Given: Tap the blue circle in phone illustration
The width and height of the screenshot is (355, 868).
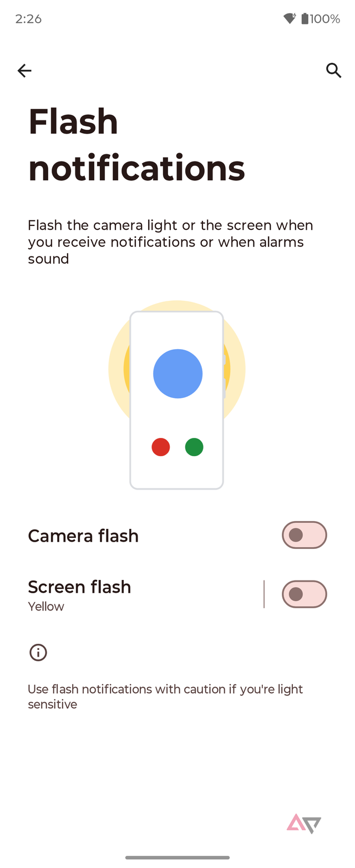Looking at the screenshot, I should [x=177, y=374].
